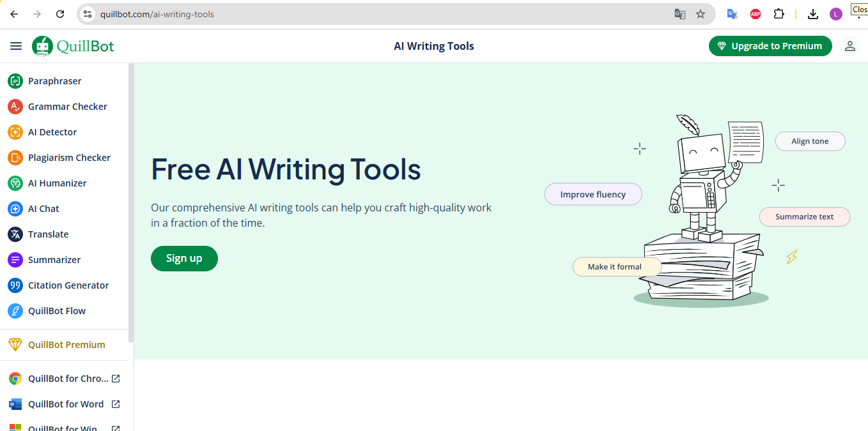This screenshot has width=868, height=431.
Task: Open the QuillBot for Chrome link
Action: click(68, 379)
